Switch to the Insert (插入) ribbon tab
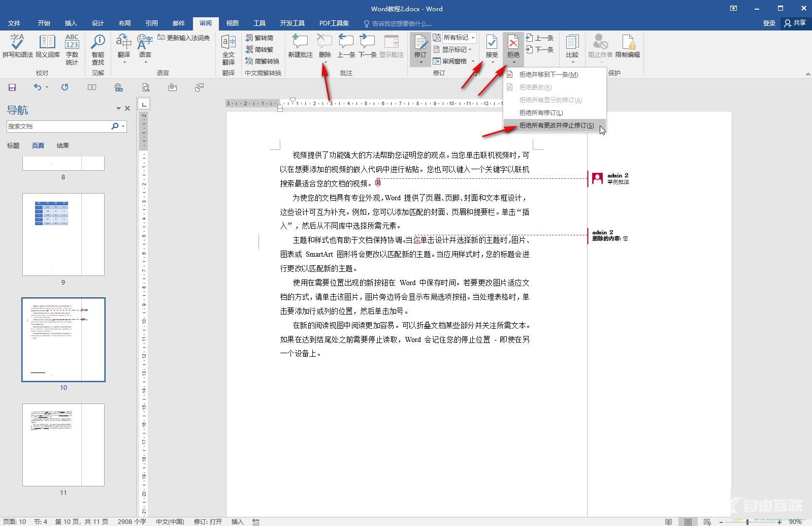The image size is (812, 526). pyautogui.click(x=71, y=23)
